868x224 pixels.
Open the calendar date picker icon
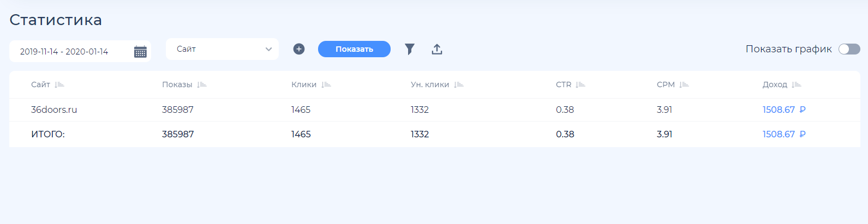140,52
